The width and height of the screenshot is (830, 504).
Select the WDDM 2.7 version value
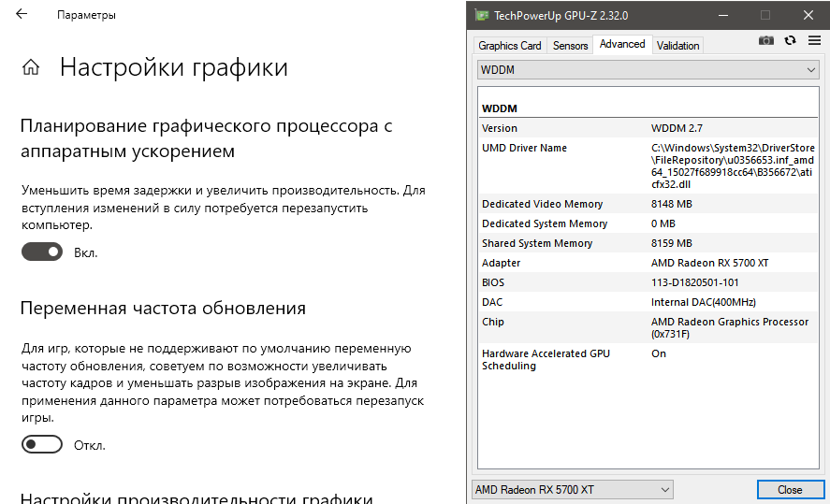[677, 128]
